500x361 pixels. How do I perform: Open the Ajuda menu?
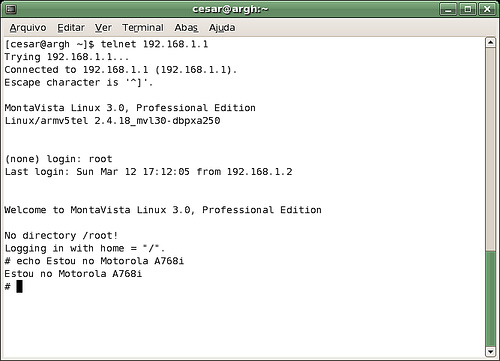[x=222, y=28]
